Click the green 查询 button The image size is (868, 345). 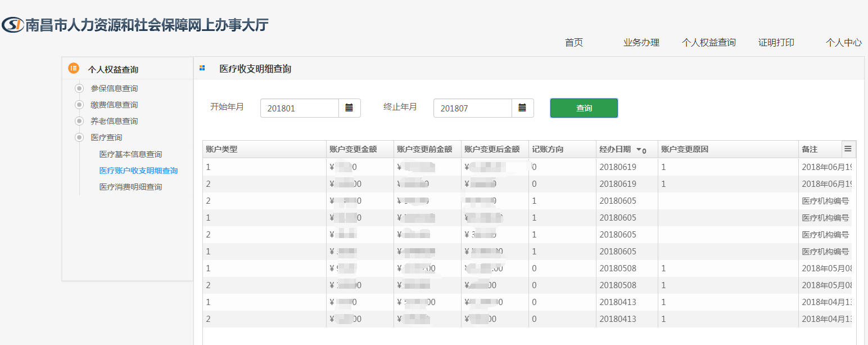[584, 108]
